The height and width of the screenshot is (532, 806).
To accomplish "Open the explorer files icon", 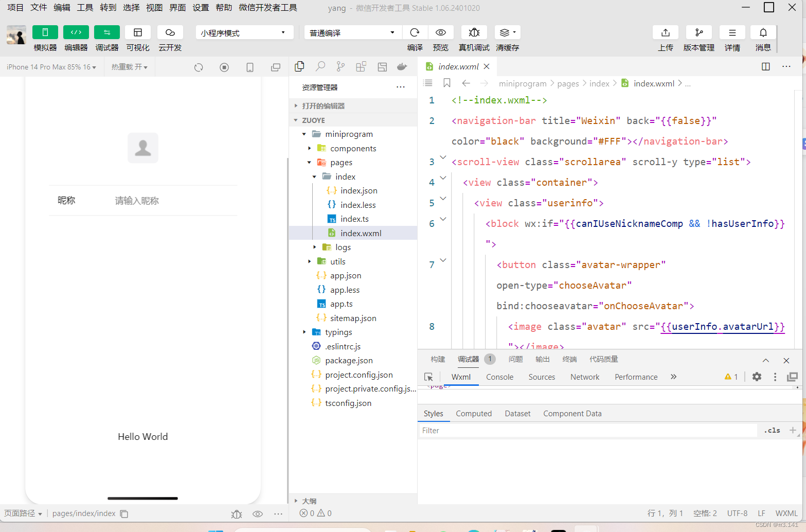I will [299, 66].
